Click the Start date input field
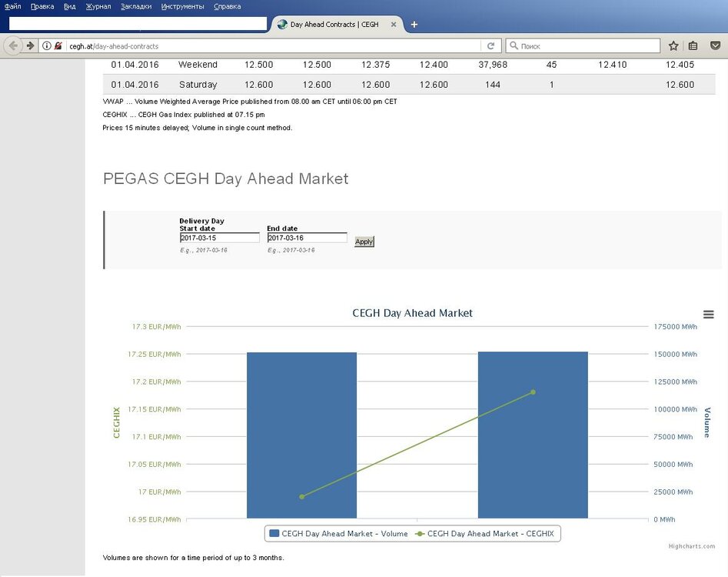The width and height of the screenshot is (728, 577). pos(219,238)
